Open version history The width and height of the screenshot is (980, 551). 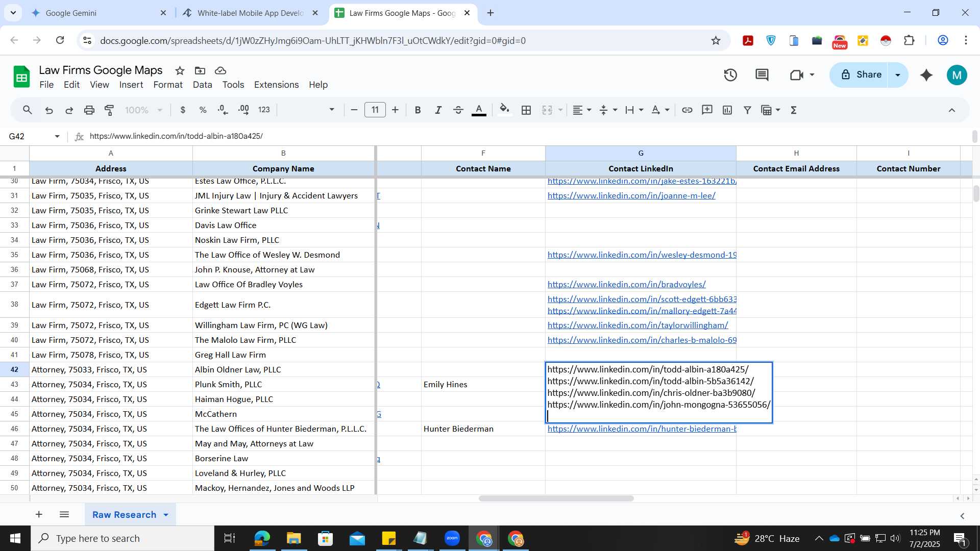pos(730,75)
